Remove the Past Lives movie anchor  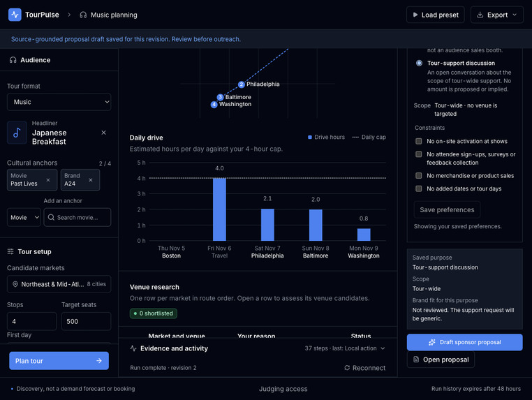48,180
